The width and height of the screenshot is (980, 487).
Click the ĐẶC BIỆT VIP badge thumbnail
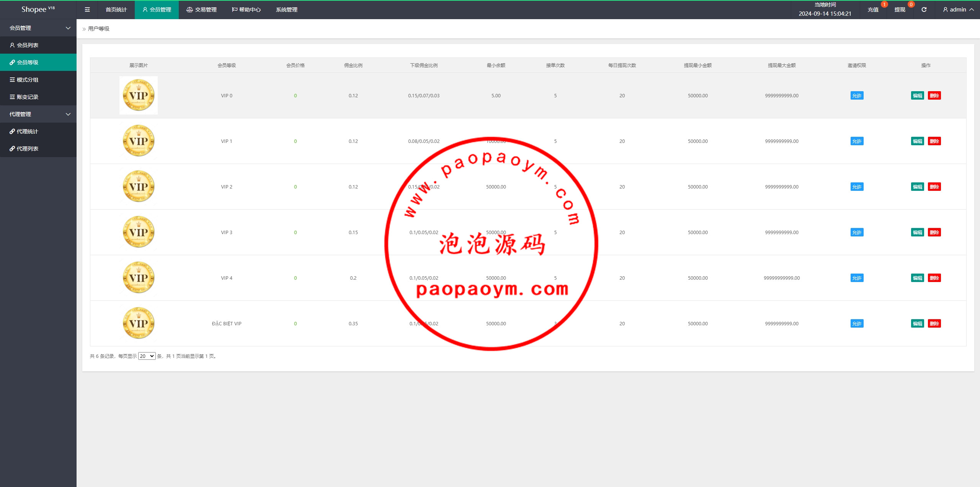pyautogui.click(x=139, y=323)
